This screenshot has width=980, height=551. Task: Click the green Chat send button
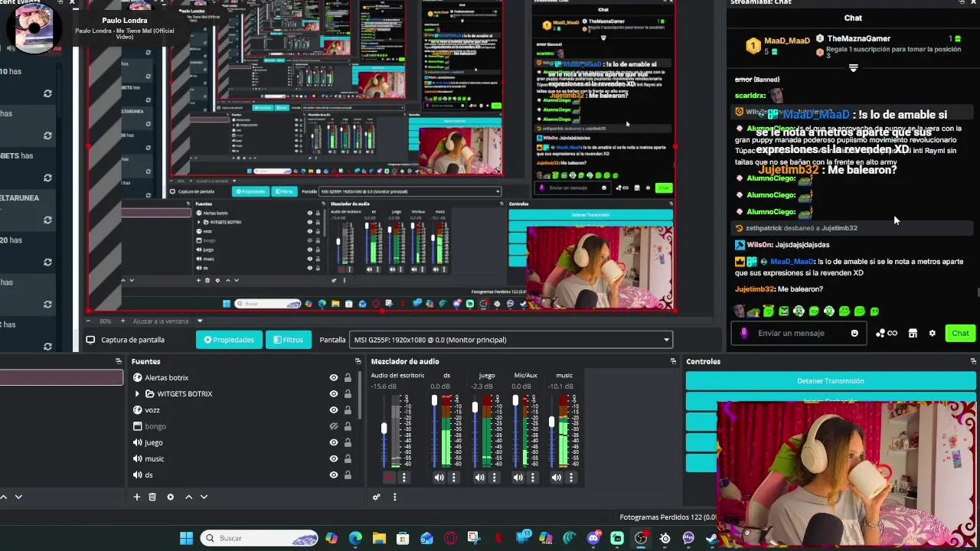(960, 333)
